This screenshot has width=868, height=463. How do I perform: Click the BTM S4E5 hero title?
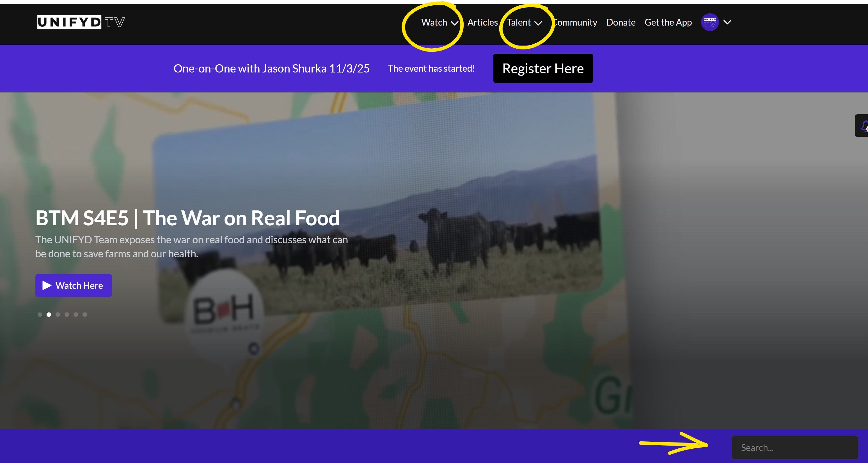[187, 218]
